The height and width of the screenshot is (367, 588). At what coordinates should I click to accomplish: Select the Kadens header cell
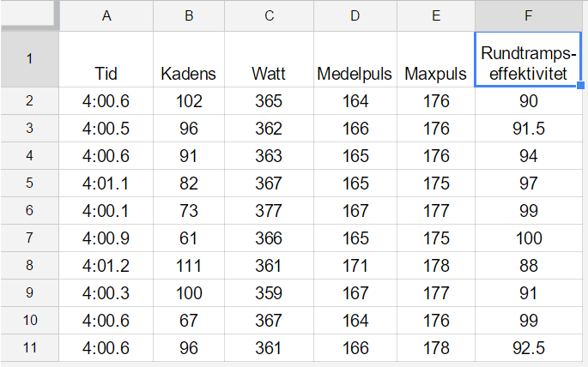pyautogui.click(x=189, y=59)
